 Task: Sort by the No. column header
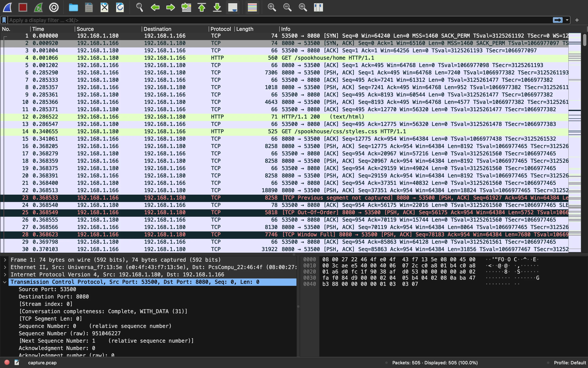(x=15, y=29)
